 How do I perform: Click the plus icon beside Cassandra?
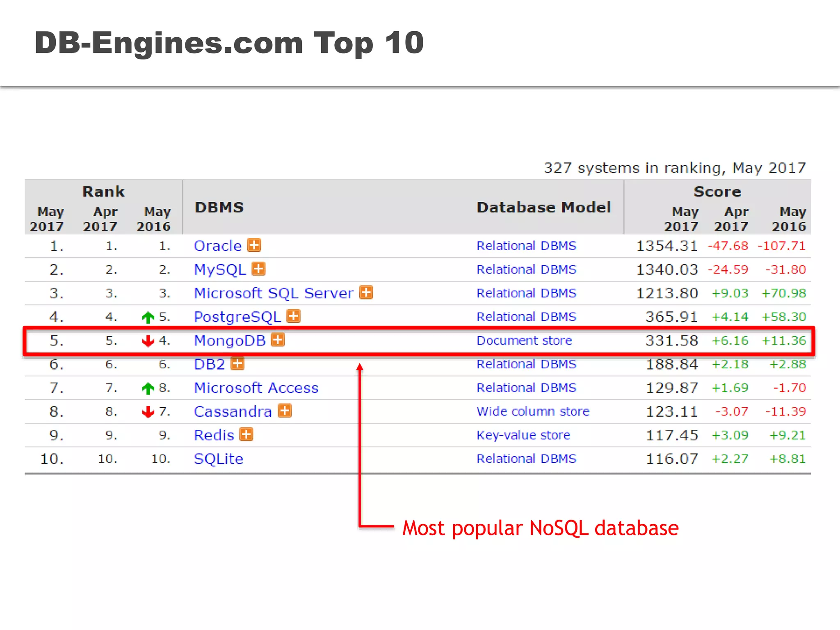click(285, 411)
